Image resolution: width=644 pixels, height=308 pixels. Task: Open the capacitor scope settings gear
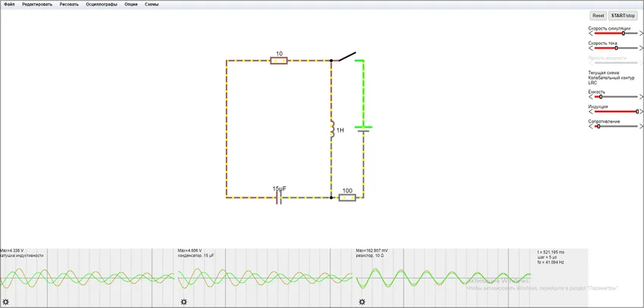(183, 302)
